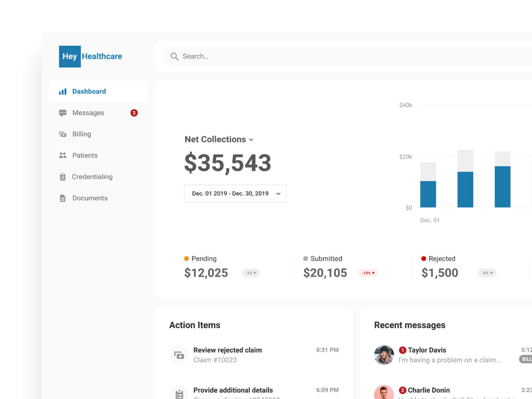Select the Credentialing clipboard icon
Viewport: 532px width, 399px height.
[63, 177]
